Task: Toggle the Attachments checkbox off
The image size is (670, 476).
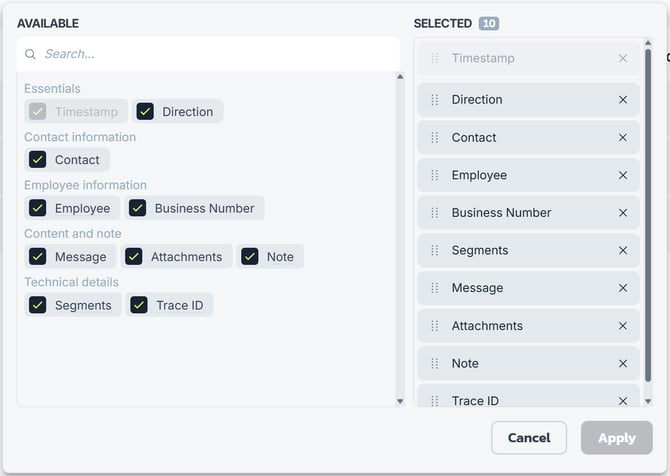Action: tap(134, 256)
